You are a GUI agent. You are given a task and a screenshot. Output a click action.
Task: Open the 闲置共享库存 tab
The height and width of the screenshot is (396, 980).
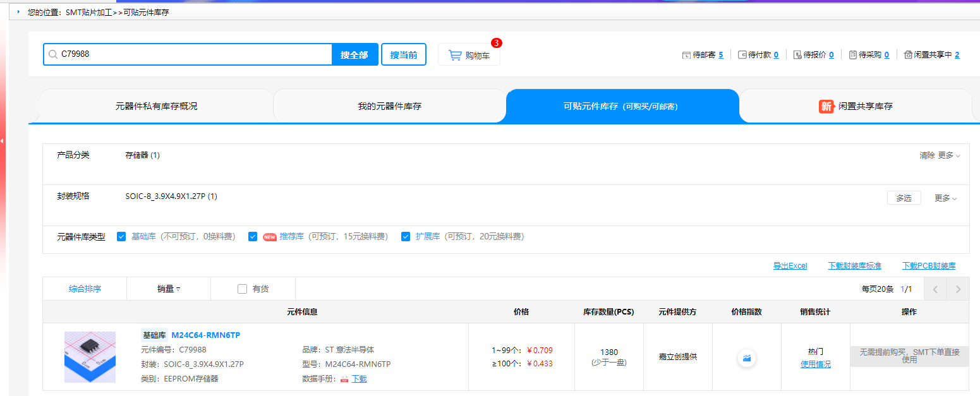pyautogui.click(x=856, y=106)
